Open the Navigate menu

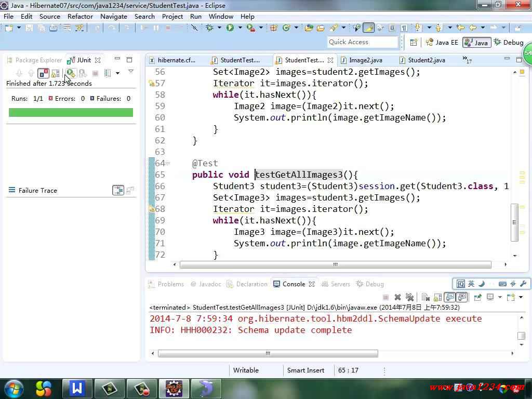click(114, 16)
